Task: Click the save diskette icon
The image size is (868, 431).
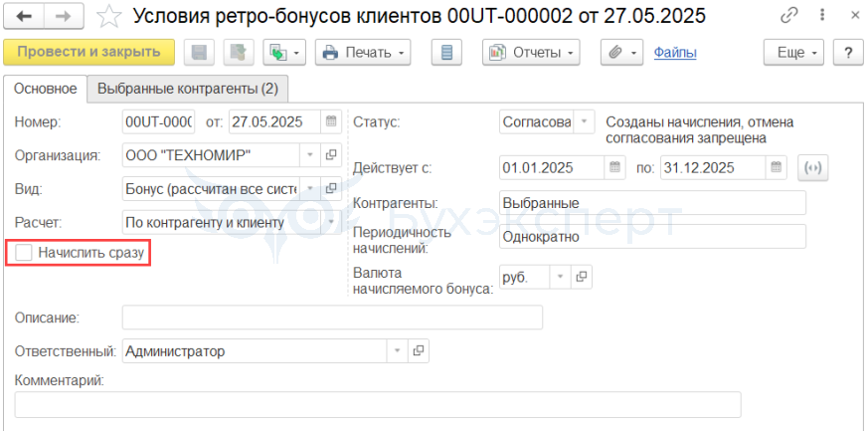Action: [198, 53]
